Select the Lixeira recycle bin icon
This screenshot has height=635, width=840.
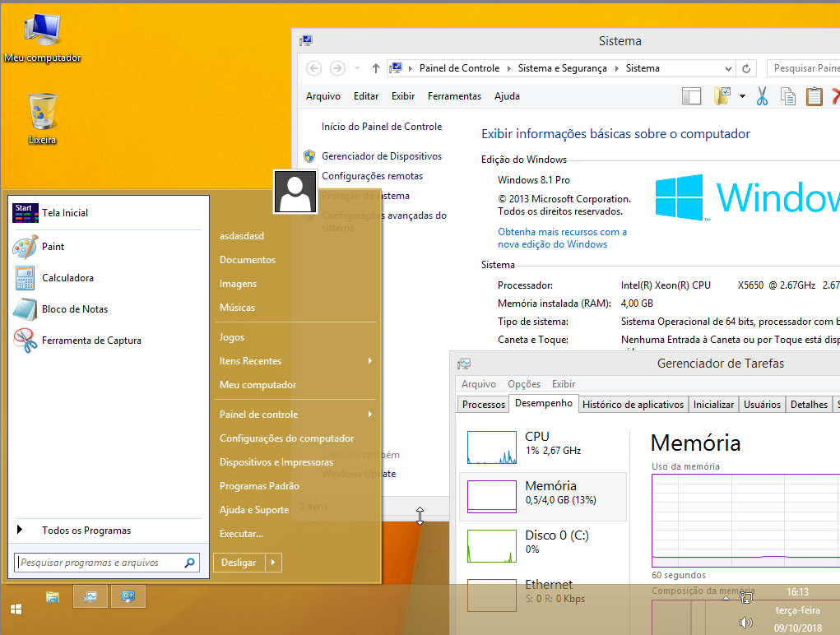point(42,118)
